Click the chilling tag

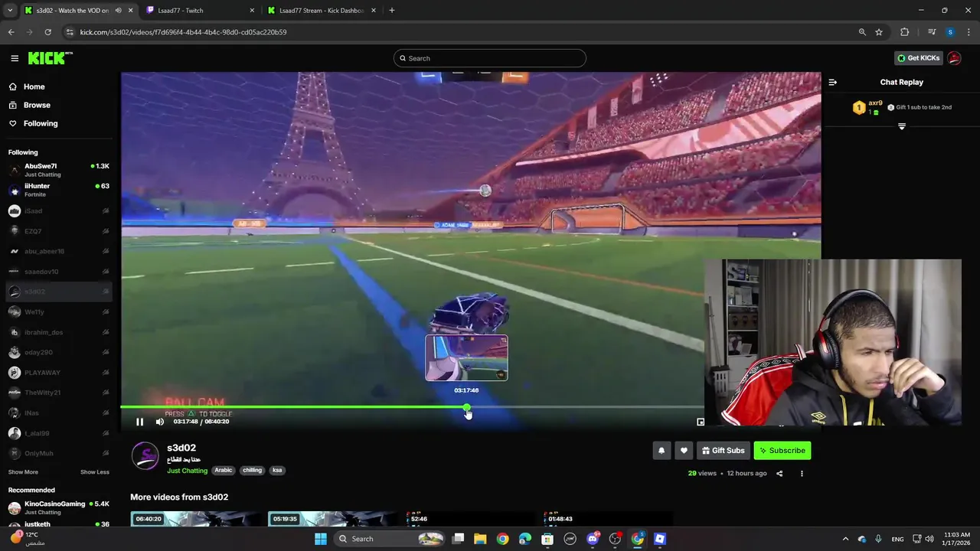click(252, 471)
